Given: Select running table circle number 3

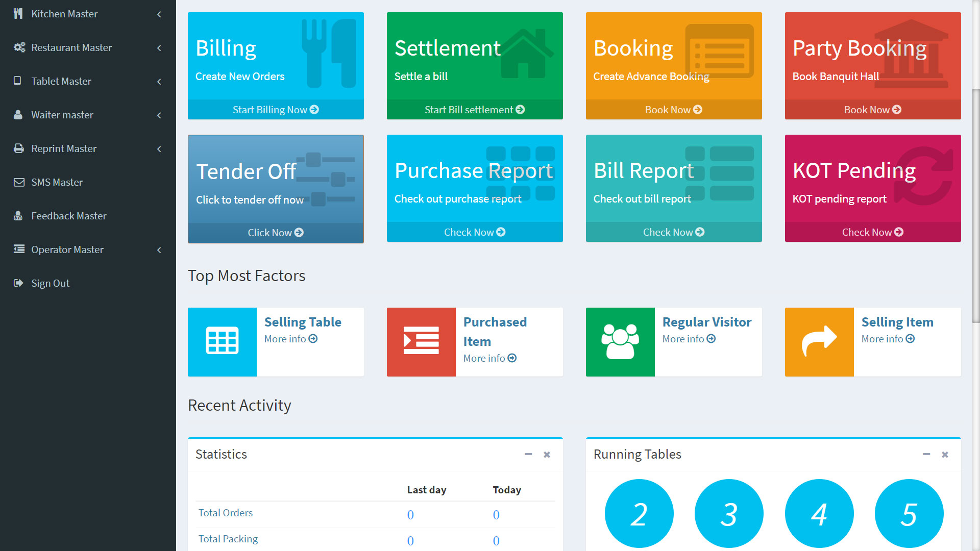Looking at the screenshot, I should click(729, 513).
